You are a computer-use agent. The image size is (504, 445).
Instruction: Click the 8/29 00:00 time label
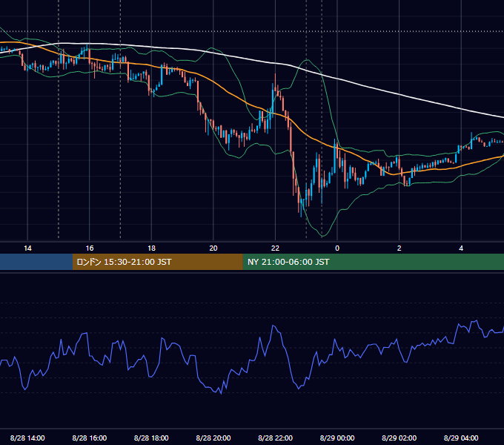(337, 438)
